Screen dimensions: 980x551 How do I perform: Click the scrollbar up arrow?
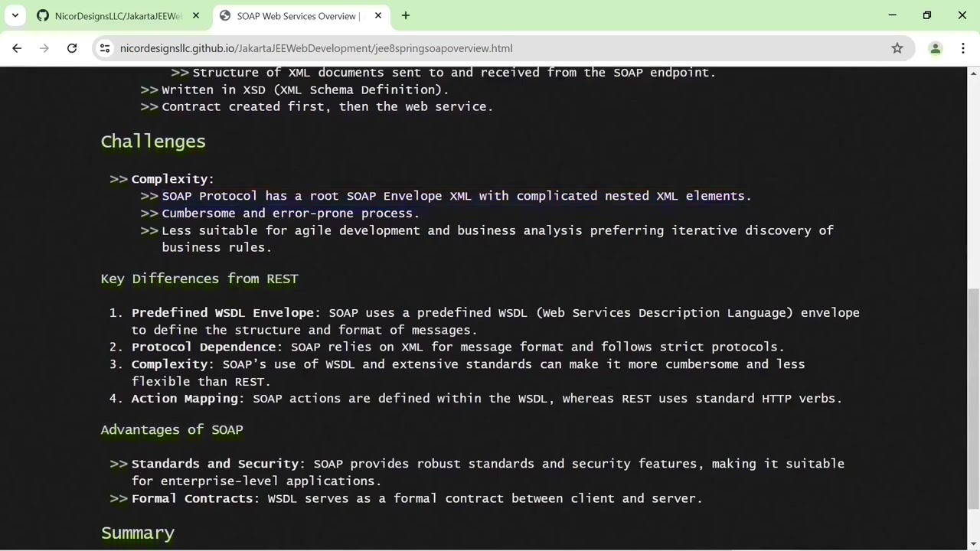pyautogui.click(x=974, y=73)
